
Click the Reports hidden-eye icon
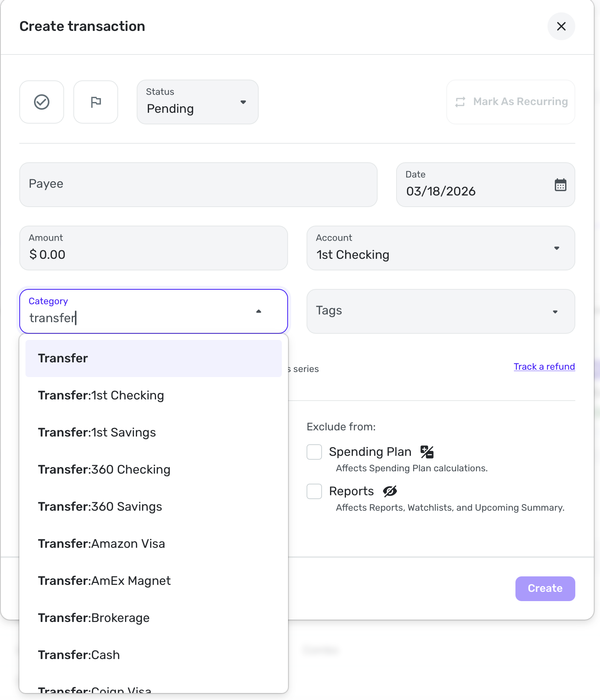(x=390, y=491)
